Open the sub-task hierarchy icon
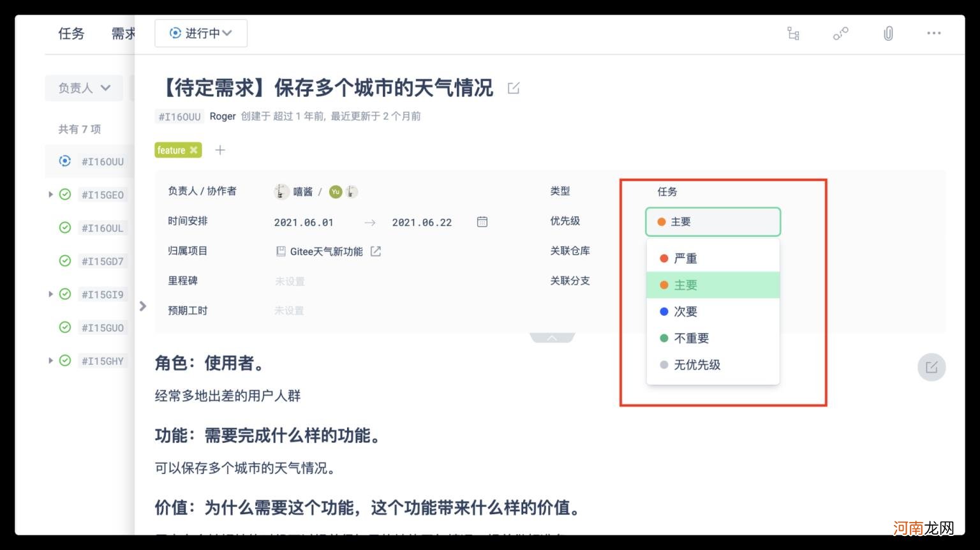 [793, 34]
